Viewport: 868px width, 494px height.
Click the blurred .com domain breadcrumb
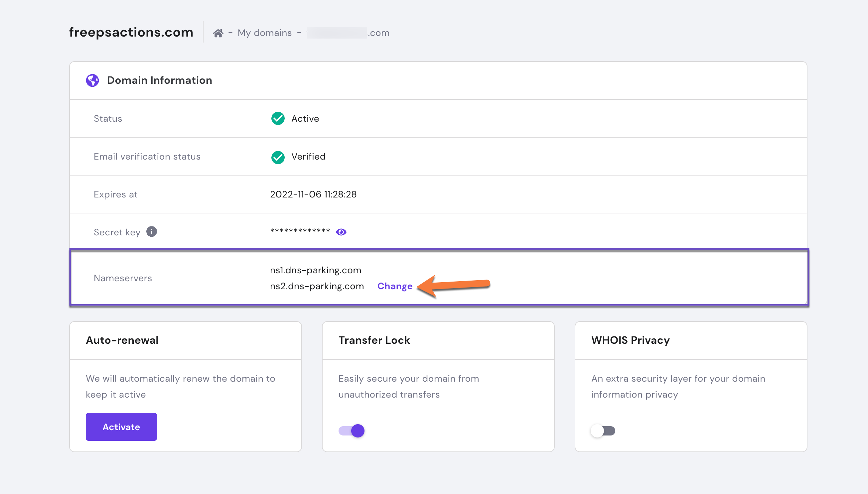[348, 33]
